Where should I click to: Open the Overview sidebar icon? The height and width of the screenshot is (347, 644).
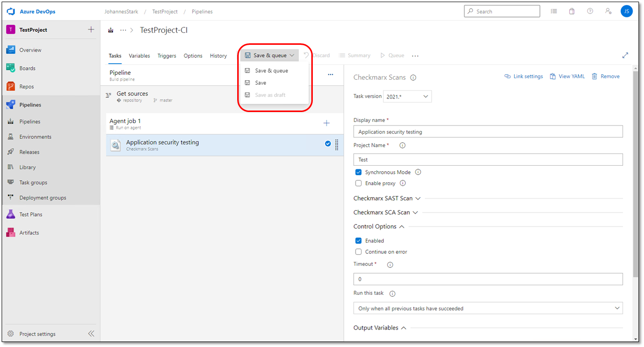(x=11, y=50)
